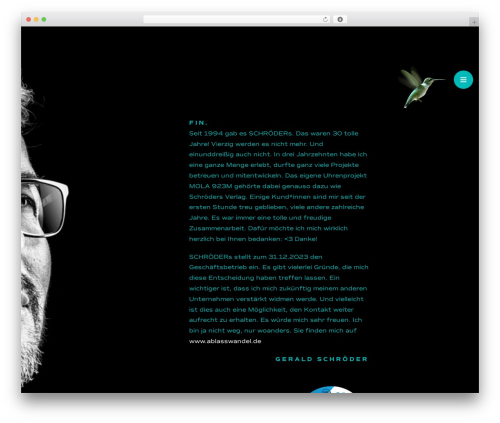Image resolution: width=500 pixels, height=423 pixels.
Task: Minimize the window with the yellow button
Action: tap(36, 20)
